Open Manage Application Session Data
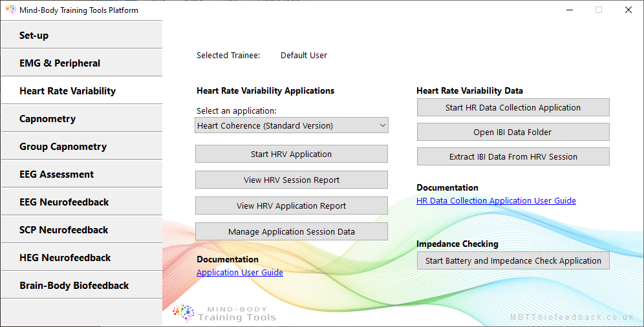Image resolution: width=644 pixels, height=327 pixels. pos(291,231)
